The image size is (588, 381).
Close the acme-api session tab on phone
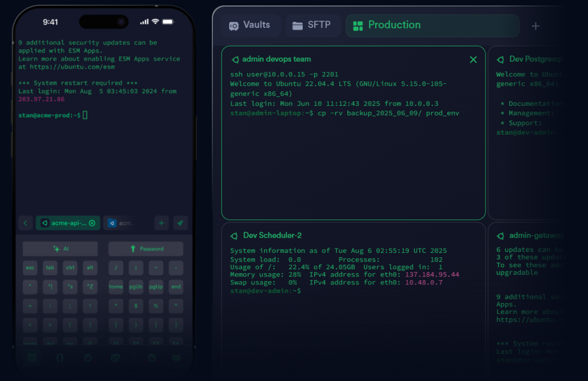pos(92,223)
